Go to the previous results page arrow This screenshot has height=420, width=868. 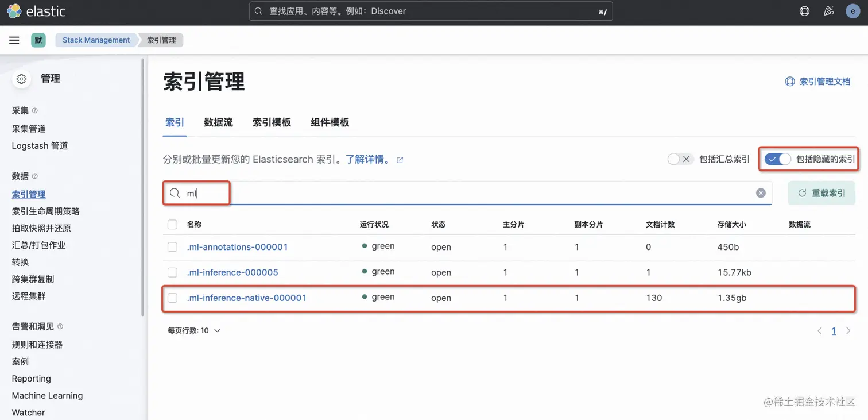pyautogui.click(x=820, y=330)
